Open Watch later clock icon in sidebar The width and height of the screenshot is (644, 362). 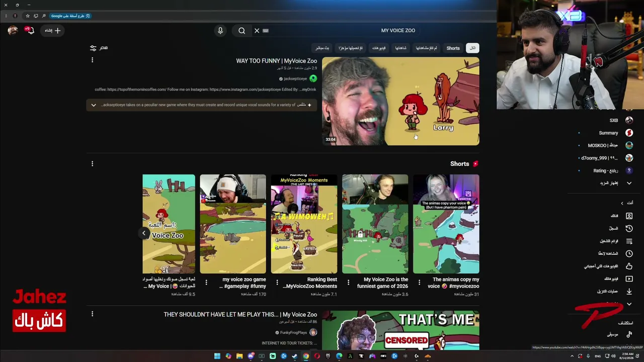pyautogui.click(x=629, y=253)
